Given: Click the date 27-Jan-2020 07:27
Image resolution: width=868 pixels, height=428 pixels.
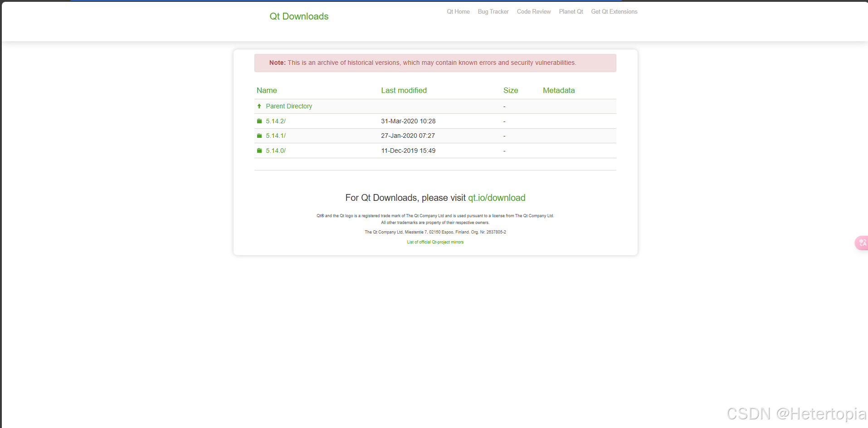Looking at the screenshot, I should tap(408, 136).
